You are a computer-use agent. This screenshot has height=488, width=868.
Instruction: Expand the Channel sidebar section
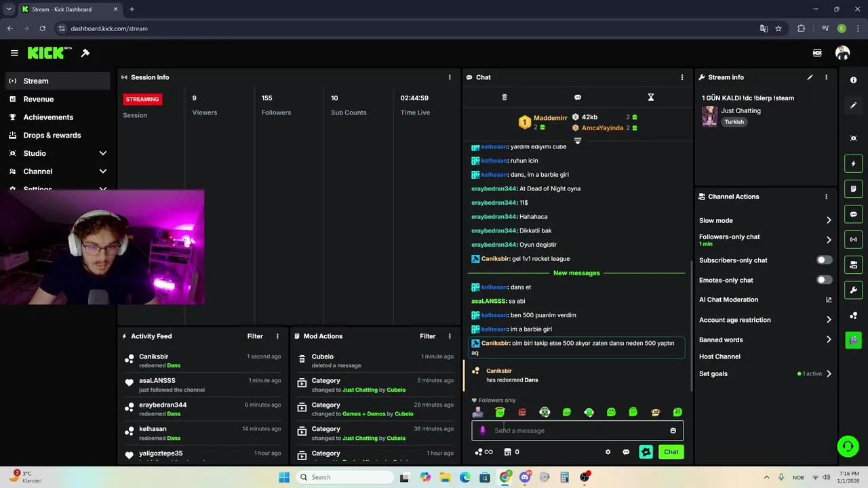click(103, 171)
